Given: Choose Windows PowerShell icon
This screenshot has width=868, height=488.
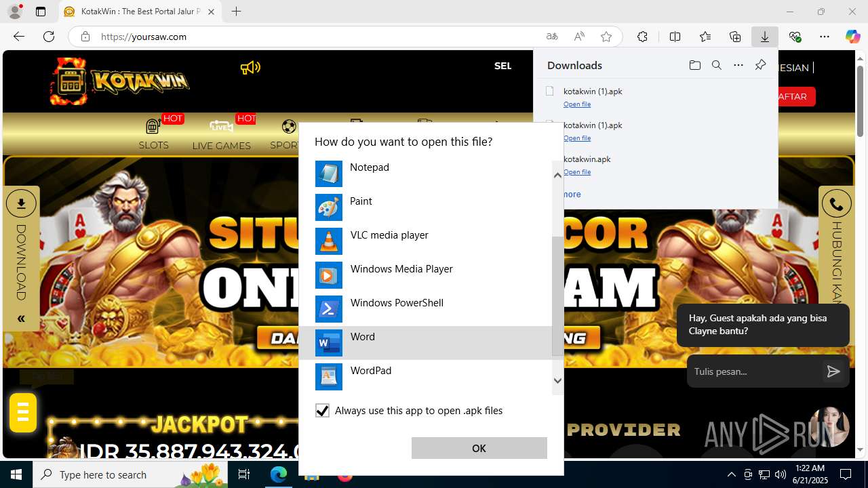Looking at the screenshot, I should pyautogui.click(x=329, y=309).
